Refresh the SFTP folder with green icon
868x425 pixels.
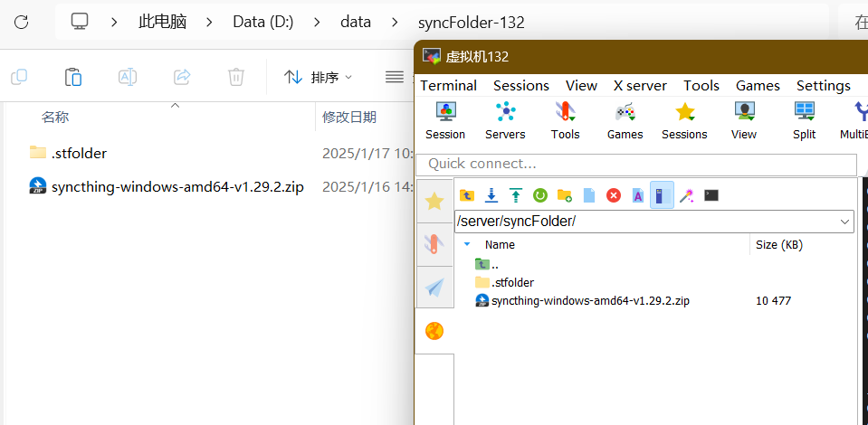click(540, 195)
